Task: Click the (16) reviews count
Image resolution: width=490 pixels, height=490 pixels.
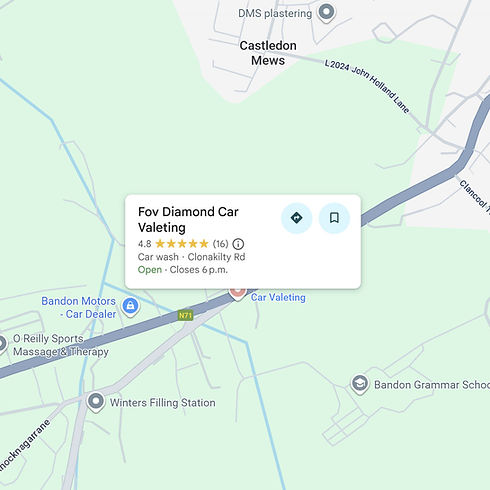Action: pos(220,244)
